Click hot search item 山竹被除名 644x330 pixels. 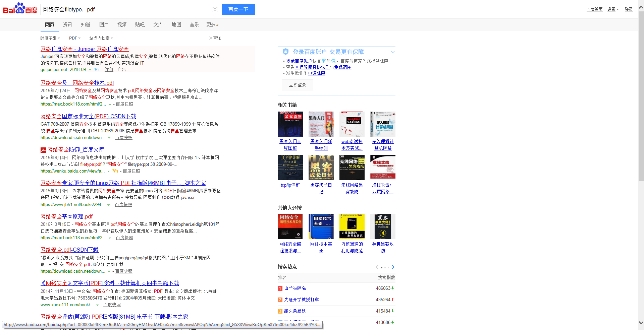295,288
